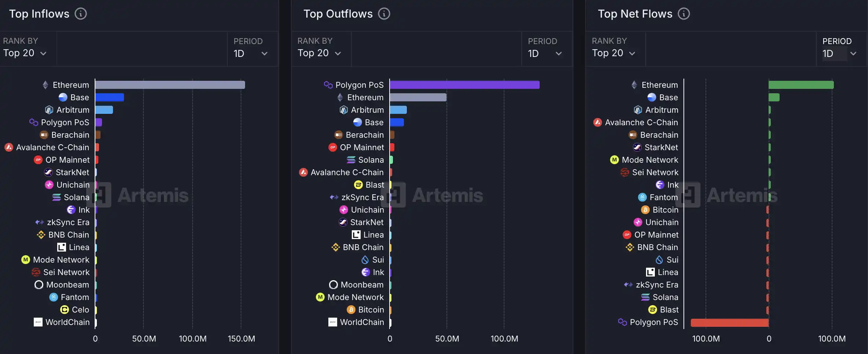The image size is (868, 354).
Task: Click green Ethereum bar in Net Flows
Action: click(x=801, y=85)
